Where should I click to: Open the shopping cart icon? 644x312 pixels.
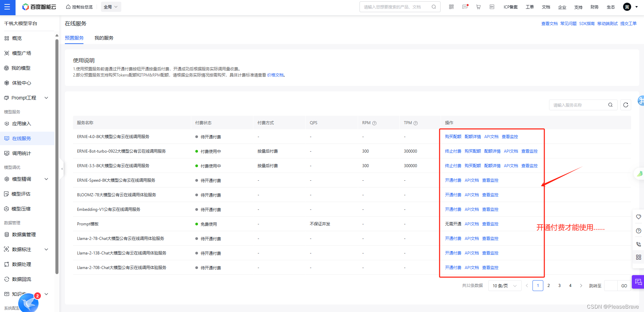click(478, 7)
